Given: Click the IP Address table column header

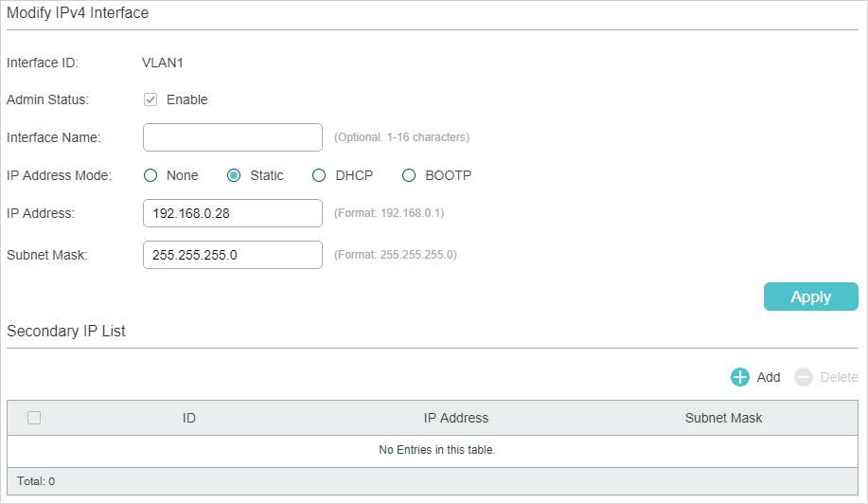Looking at the screenshot, I should pos(456,418).
